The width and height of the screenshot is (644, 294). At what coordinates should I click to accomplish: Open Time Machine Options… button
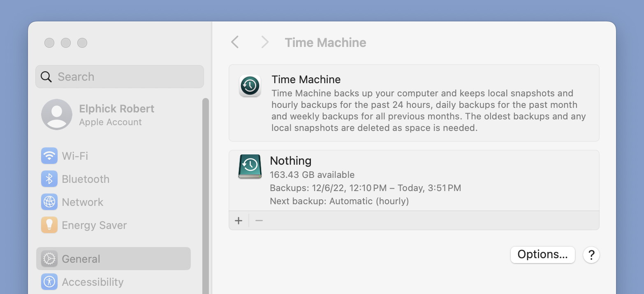[x=542, y=255]
